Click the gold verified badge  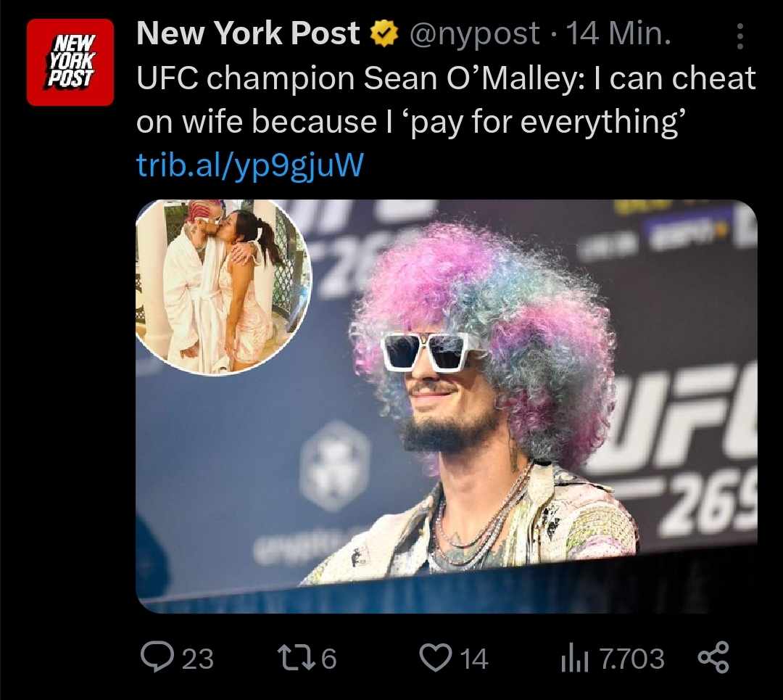[384, 33]
